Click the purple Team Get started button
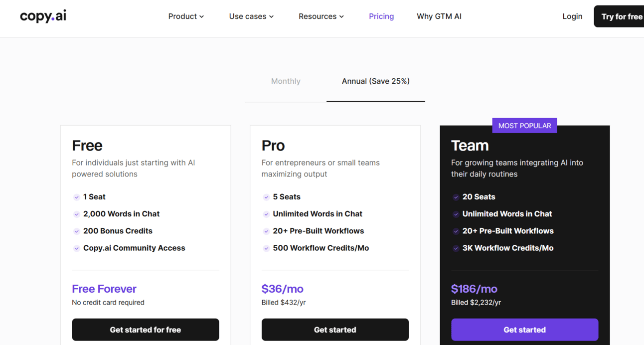Viewport: 644px width, 345px height. (x=524, y=330)
